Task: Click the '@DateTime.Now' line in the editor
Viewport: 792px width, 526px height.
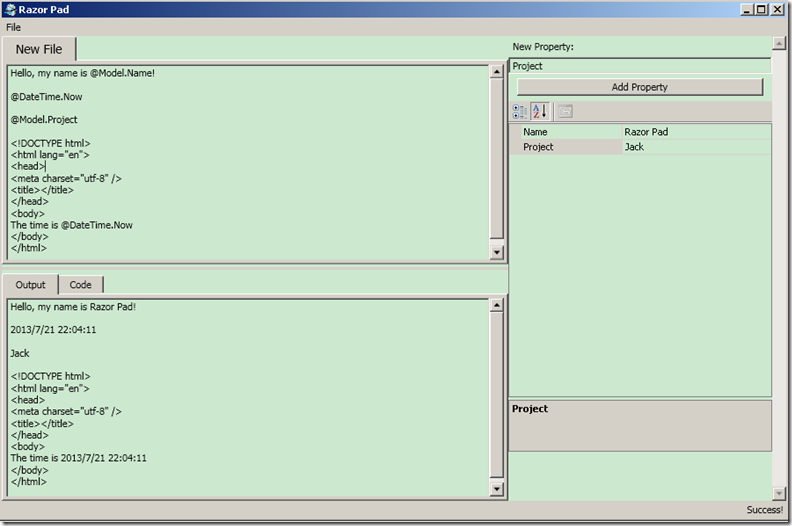Action: pyautogui.click(x=46, y=97)
